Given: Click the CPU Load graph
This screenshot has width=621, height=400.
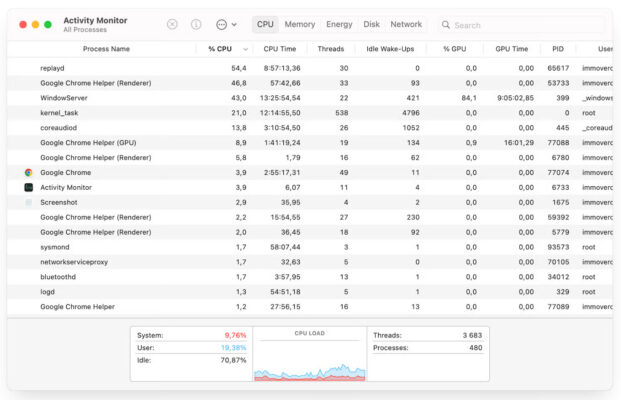Looking at the screenshot, I should (309, 358).
